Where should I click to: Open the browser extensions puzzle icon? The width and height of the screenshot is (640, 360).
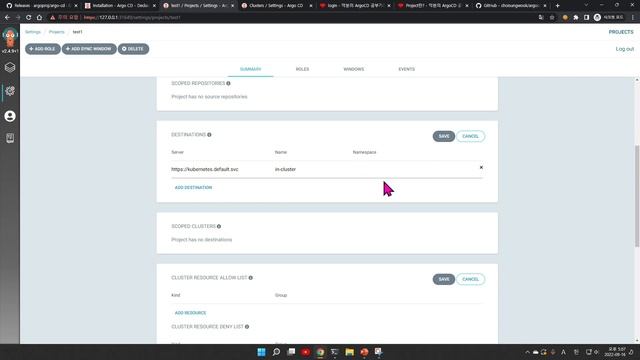coord(576,18)
